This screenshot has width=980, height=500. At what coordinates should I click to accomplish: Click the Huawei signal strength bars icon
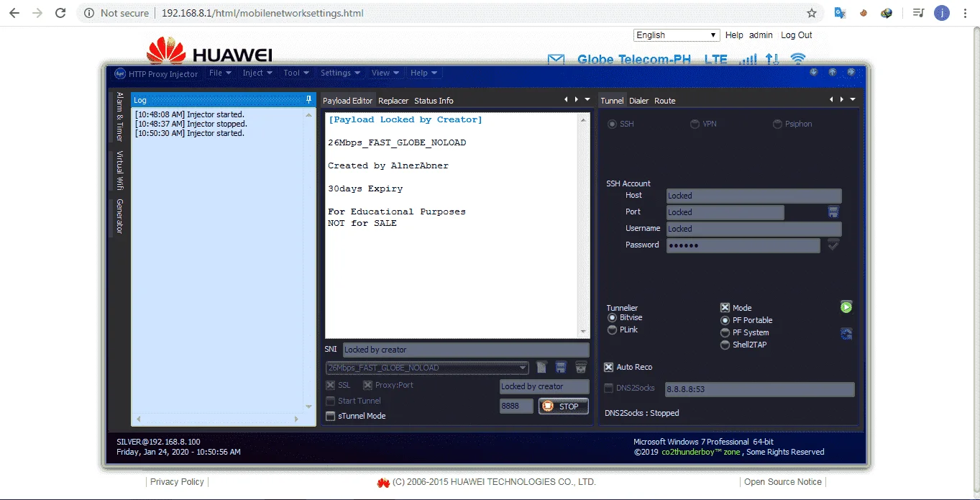coord(748,60)
